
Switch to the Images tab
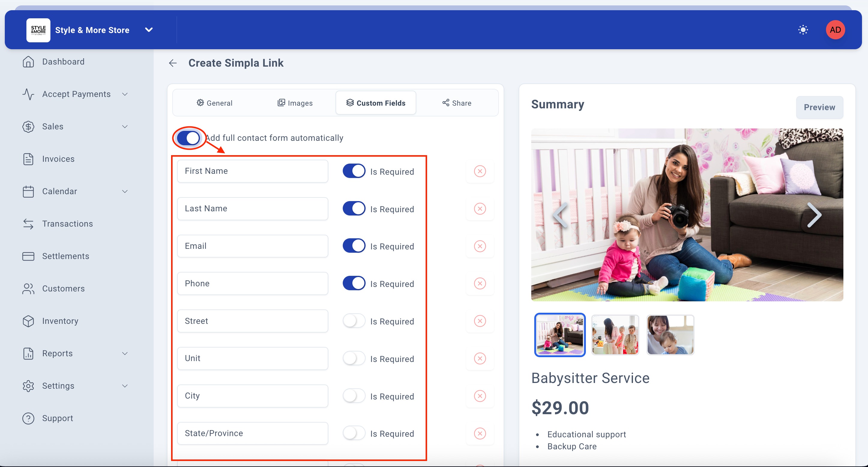(x=295, y=103)
